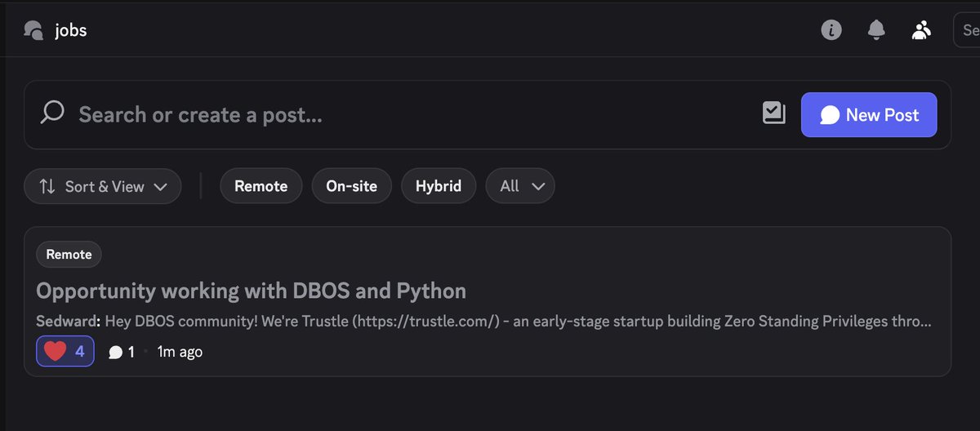Click the magnifier icon in post search
Screen dimensions: 980x431
[x=52, y=113]
